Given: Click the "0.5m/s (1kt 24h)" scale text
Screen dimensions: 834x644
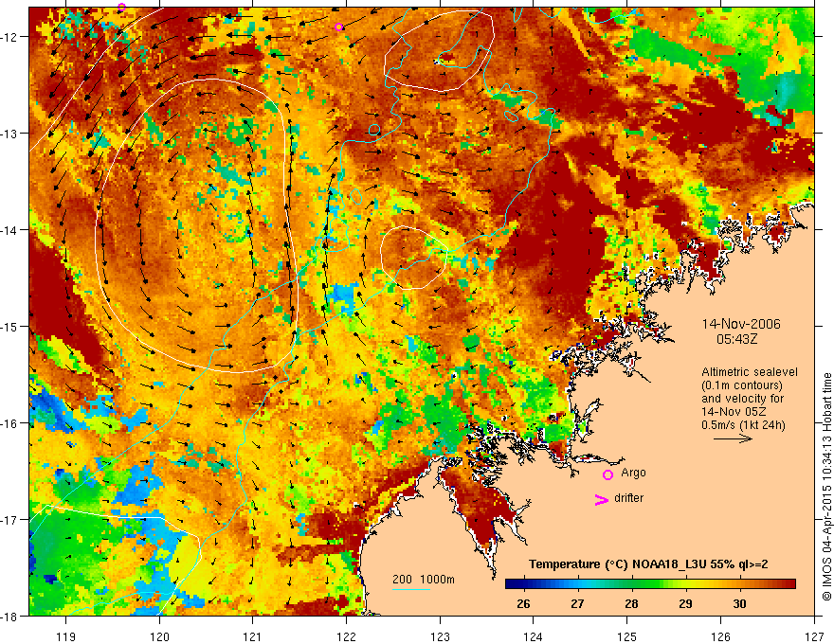Looking at the screenshot, I should coord(743,425).
